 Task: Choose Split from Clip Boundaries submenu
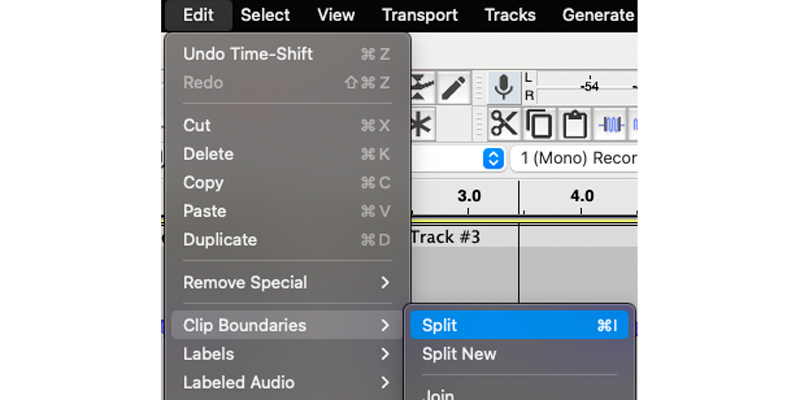519,326
